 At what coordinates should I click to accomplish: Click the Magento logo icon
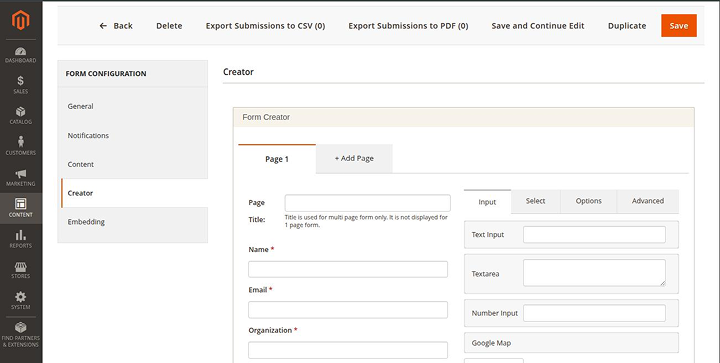(x=21, y=20)
